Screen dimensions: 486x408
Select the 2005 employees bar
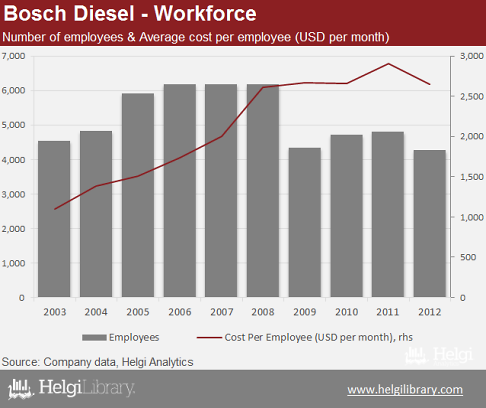[138, 195]
